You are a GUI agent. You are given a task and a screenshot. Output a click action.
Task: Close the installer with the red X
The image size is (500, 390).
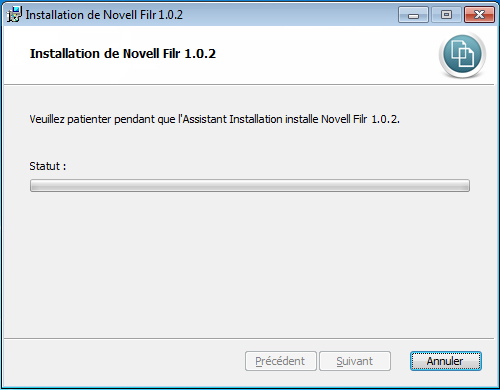click(479, 15)
